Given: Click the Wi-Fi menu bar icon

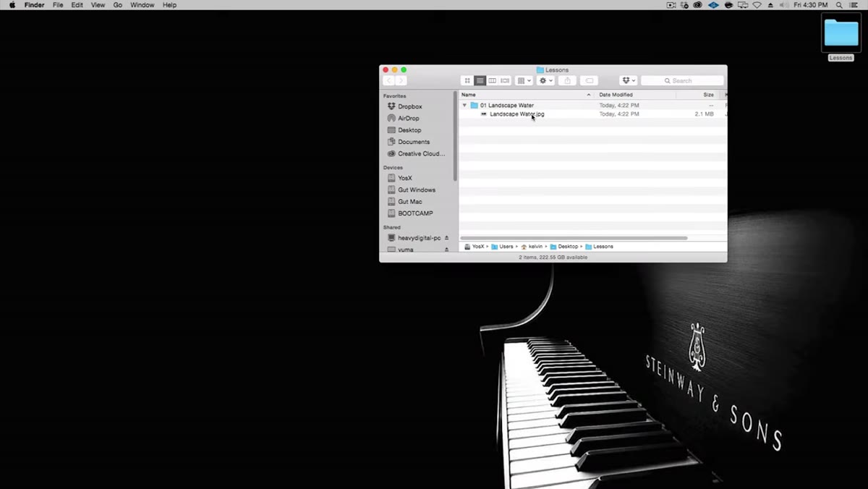Looking at the screenshot, I should tap(757, 5).
